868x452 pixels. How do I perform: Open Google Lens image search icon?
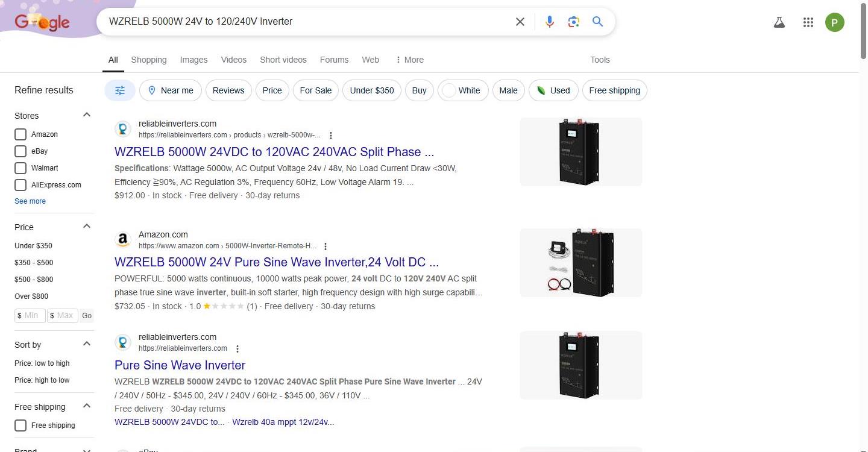(573, 22)
